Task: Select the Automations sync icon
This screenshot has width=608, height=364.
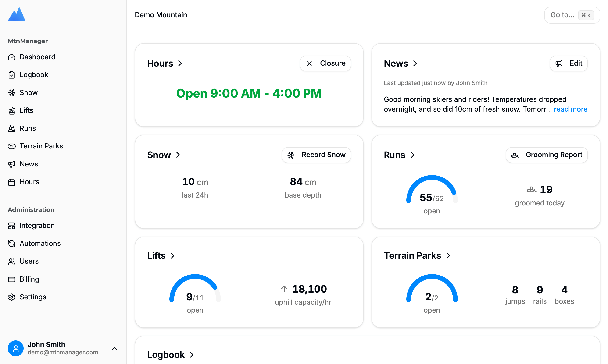Action: click(x=11, y=244)
